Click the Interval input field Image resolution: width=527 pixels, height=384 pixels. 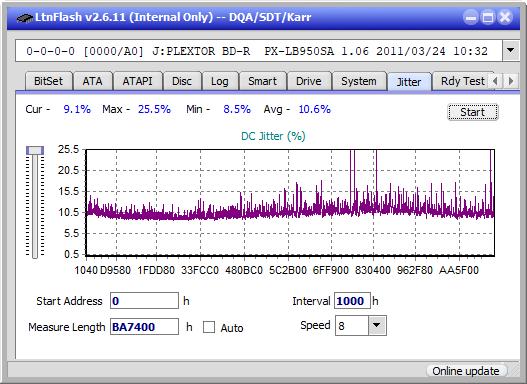pyautogui.click(x=352, y=301)
